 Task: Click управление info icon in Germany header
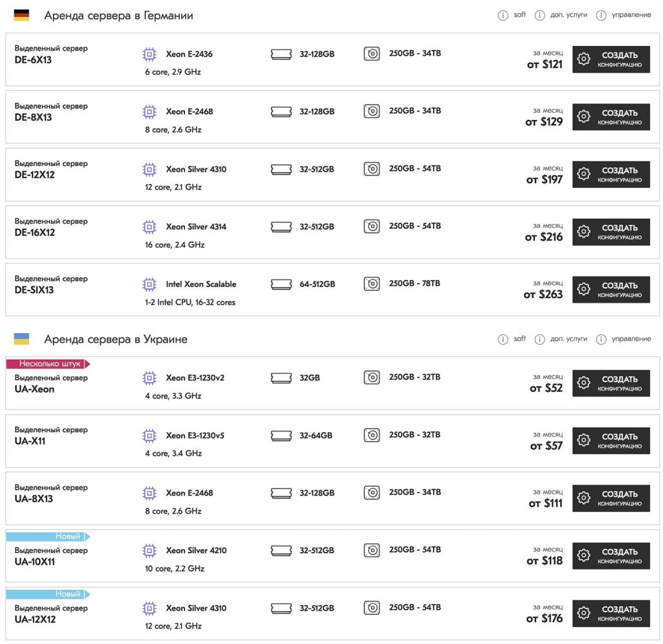click(x=601, y=16)
